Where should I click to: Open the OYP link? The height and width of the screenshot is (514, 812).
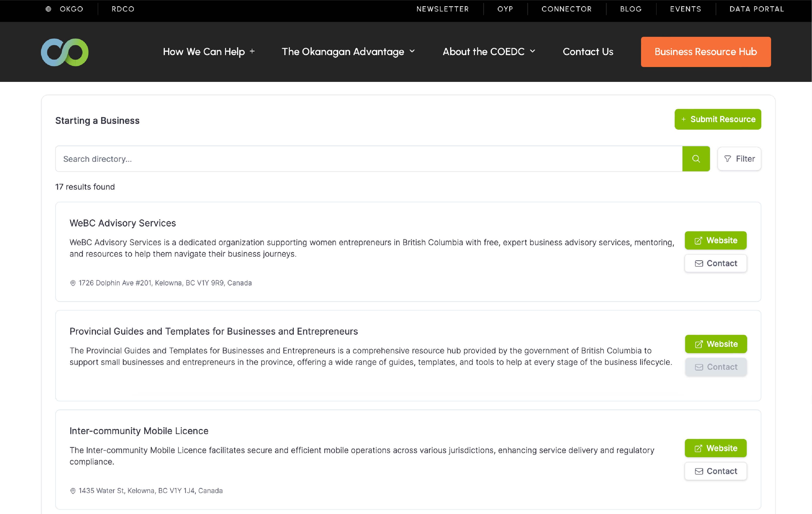pyautogui.click(x=505, y=9)
